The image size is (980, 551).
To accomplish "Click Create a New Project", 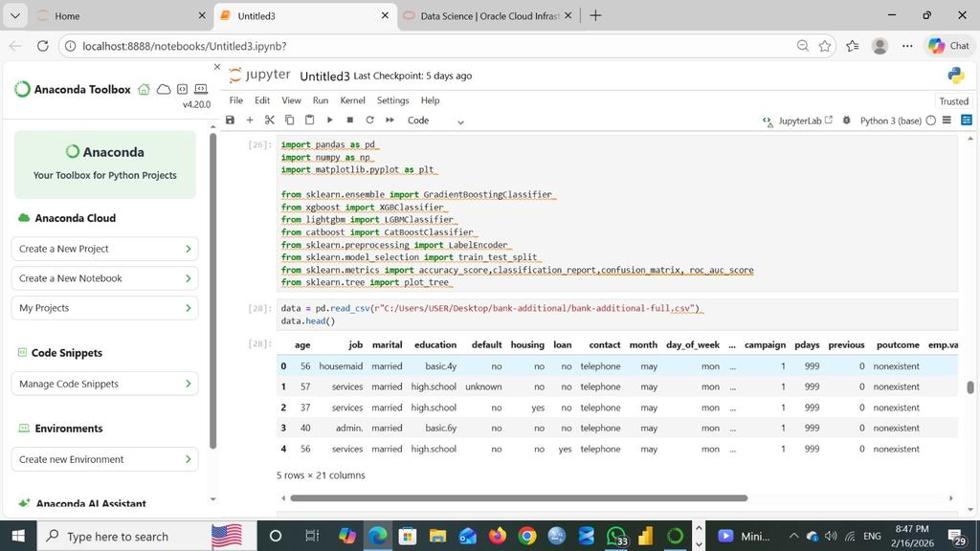I will pyautogui.click(x=104, y=249).
